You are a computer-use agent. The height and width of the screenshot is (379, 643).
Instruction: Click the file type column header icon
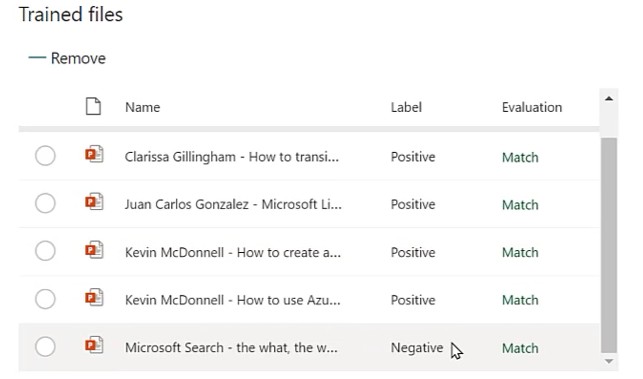click(93, 107)
